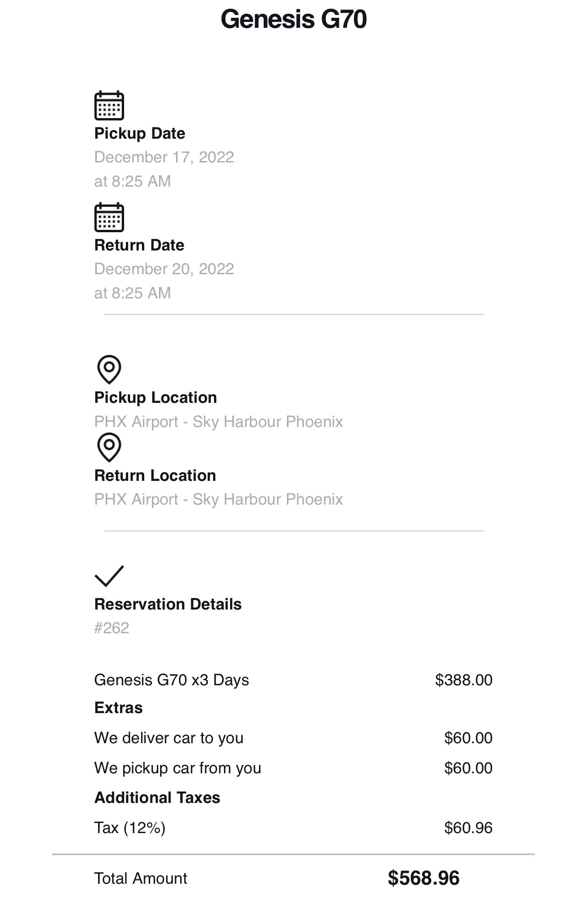Click the return PHX Airport location text
The width and height of the screenshot is (588, 907).
coord(219,499)
